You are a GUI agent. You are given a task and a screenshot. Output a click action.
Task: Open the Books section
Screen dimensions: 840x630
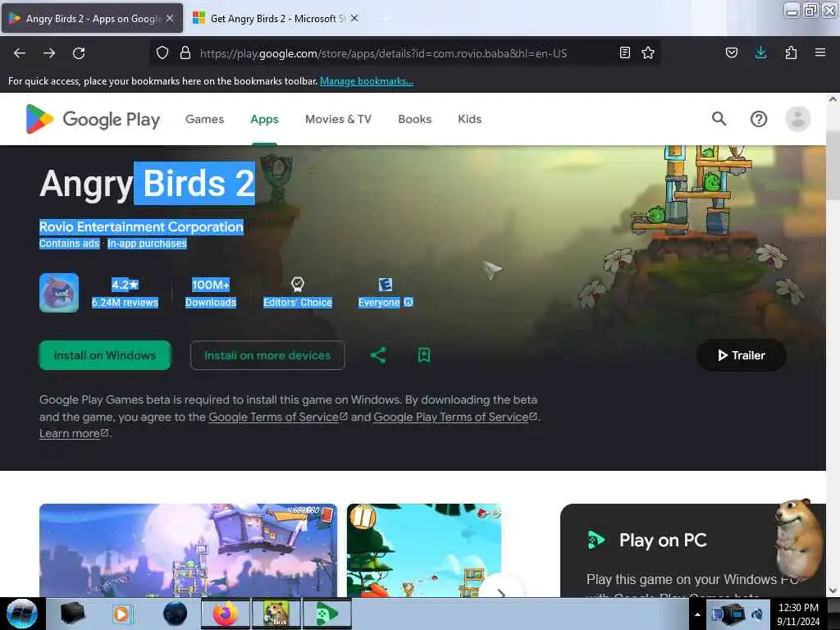[414, 119]
